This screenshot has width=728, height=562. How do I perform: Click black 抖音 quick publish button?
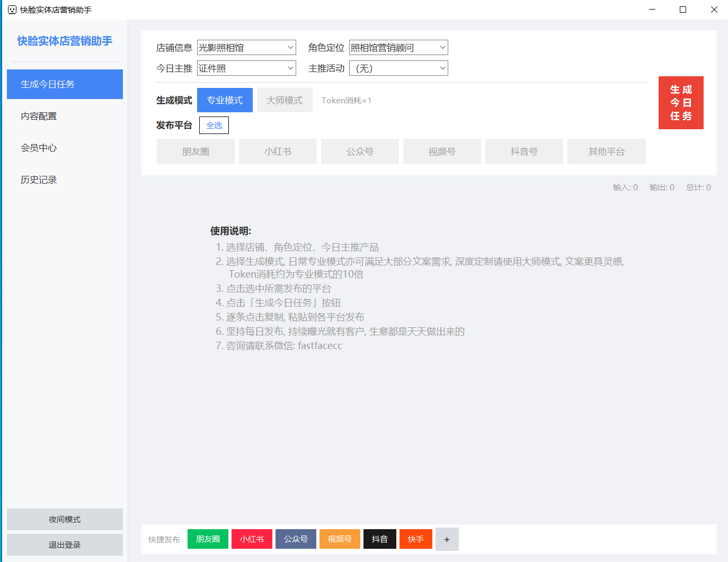380,539
